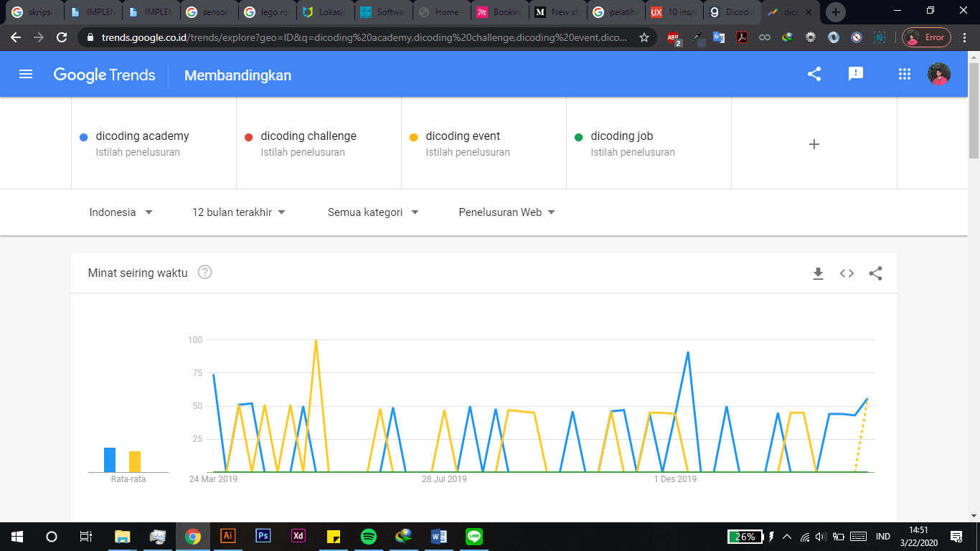Show hidden system tray icons

click(x=787, y=537)
